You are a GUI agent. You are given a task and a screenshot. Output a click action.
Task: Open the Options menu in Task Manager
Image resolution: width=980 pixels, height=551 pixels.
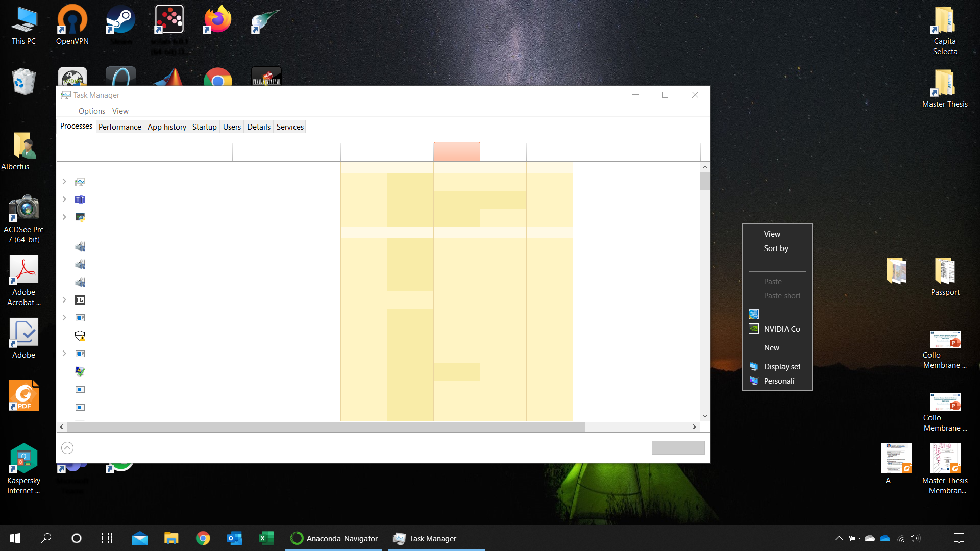(x=91, y=111)
